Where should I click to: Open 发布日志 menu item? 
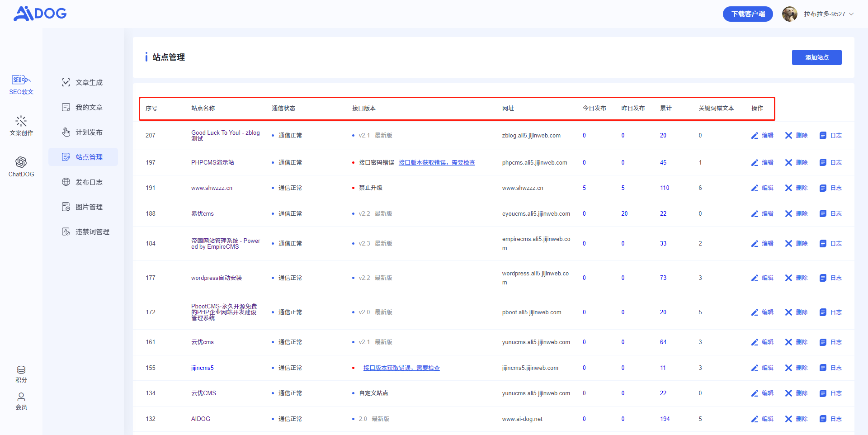83,182
